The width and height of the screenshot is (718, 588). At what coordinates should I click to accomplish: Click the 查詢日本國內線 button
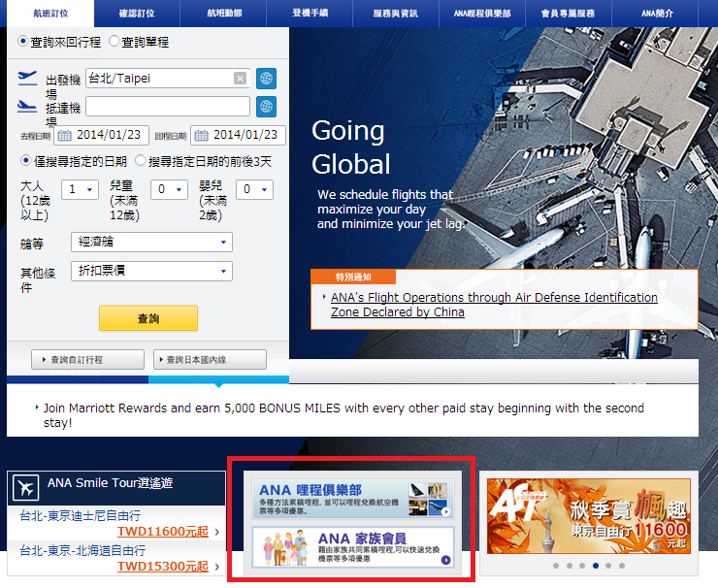click(210, 359)
